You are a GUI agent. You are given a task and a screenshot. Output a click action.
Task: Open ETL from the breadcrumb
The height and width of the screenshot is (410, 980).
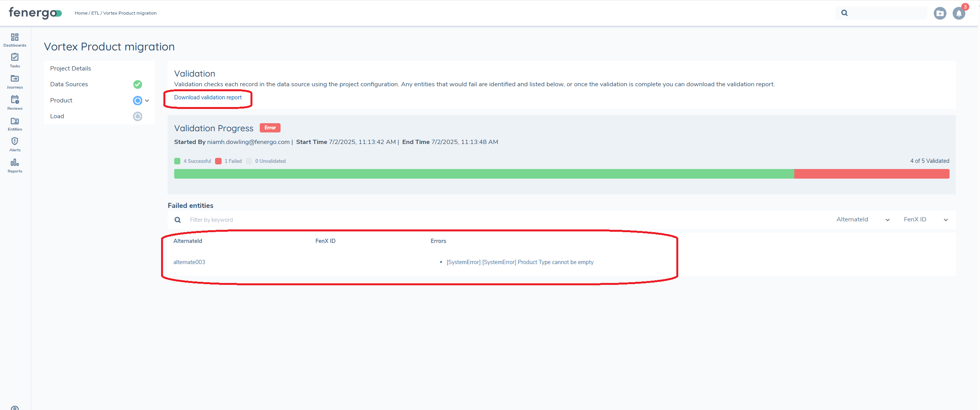click(x=95, y=13)
